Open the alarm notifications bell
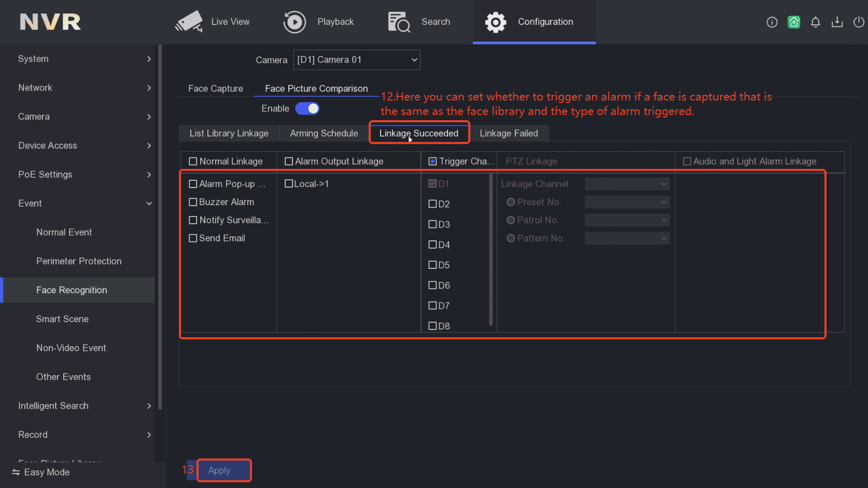868x488 pixels. point(815,22)
